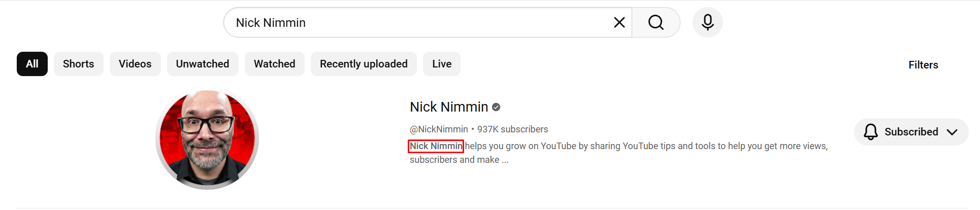
Task: Select the All filter chip
Action: coord(32,64)
